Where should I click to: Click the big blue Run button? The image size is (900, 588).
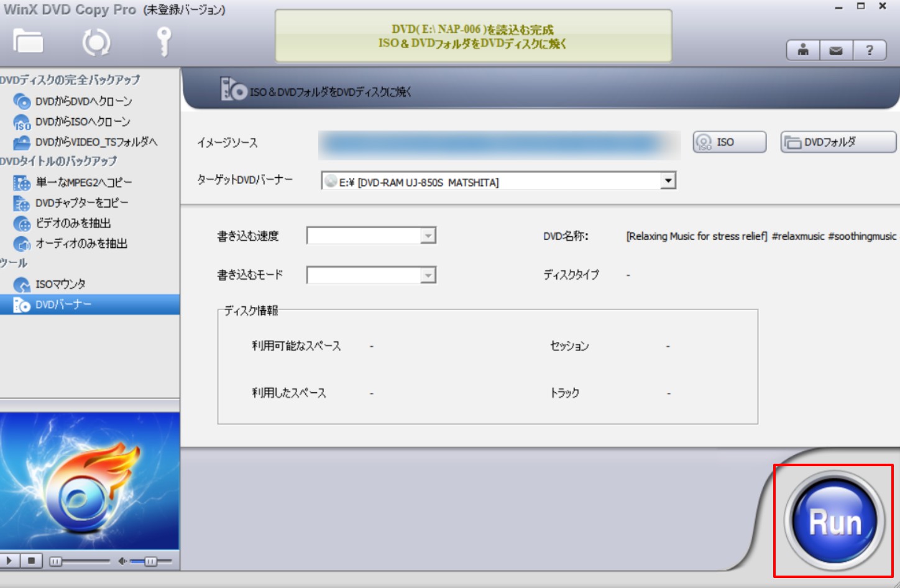[x=835, y=521]
